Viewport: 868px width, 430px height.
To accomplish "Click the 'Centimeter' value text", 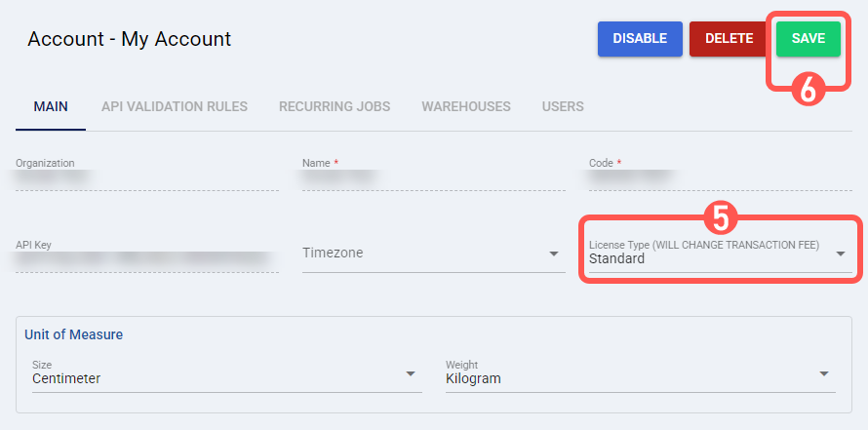I will (x=66, y=379).
